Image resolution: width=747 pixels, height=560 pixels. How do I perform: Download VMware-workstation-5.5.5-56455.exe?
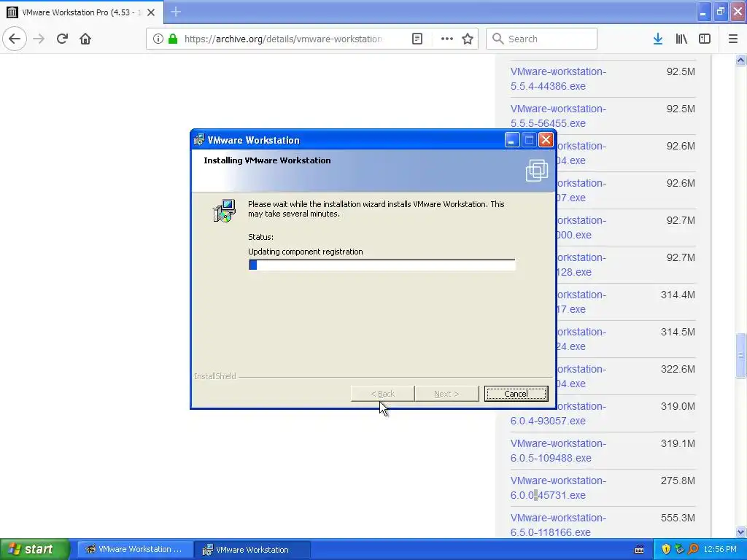click(x=558, y=116)
